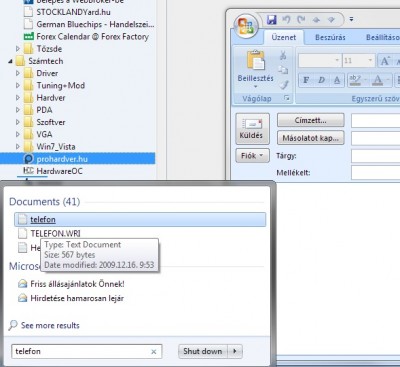The width and height of the screenshot is (400, 367).
Task: Open the Fiók account dropdown
Action: pyautogui.click(x=252, y=156)
